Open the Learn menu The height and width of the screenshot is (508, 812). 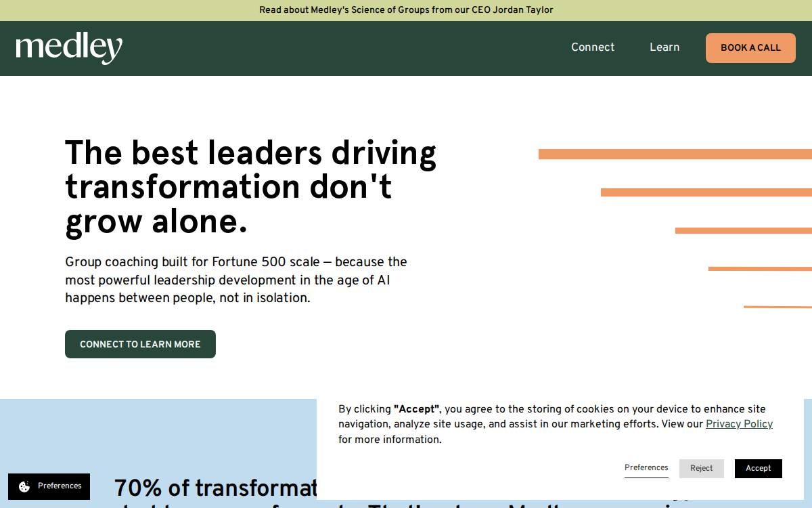coord(664,47)
